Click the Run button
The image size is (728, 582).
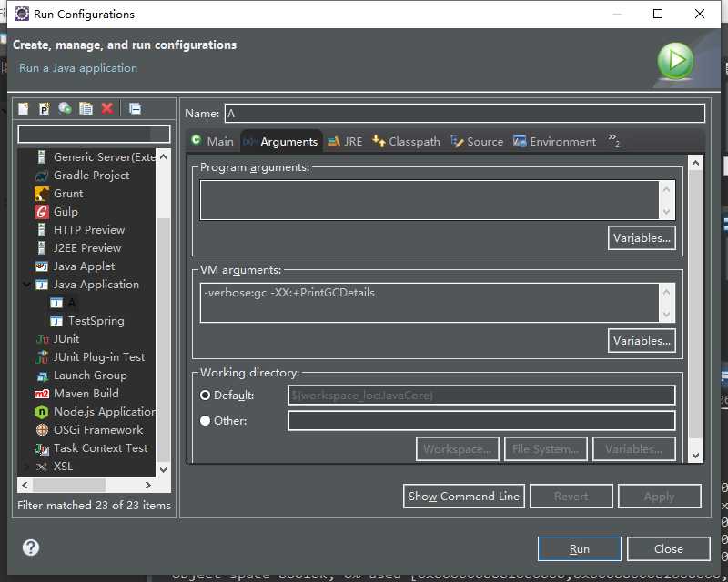pyautogui.click(x=580, y=549)
